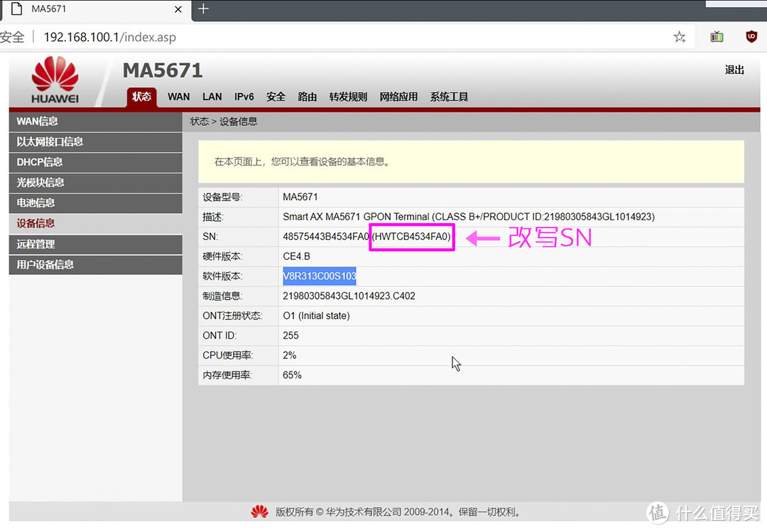Click CPU usage value 2%
767x532 pixels.
(290, 355)
